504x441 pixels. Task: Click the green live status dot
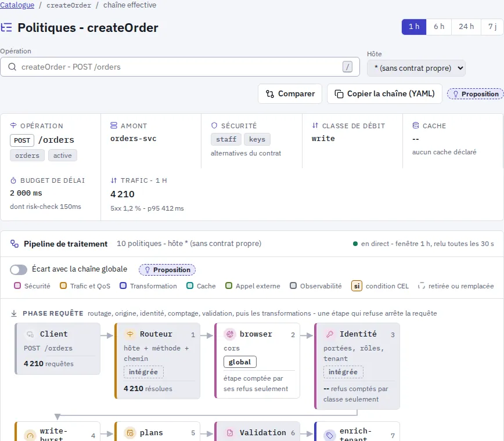[355, 244]
